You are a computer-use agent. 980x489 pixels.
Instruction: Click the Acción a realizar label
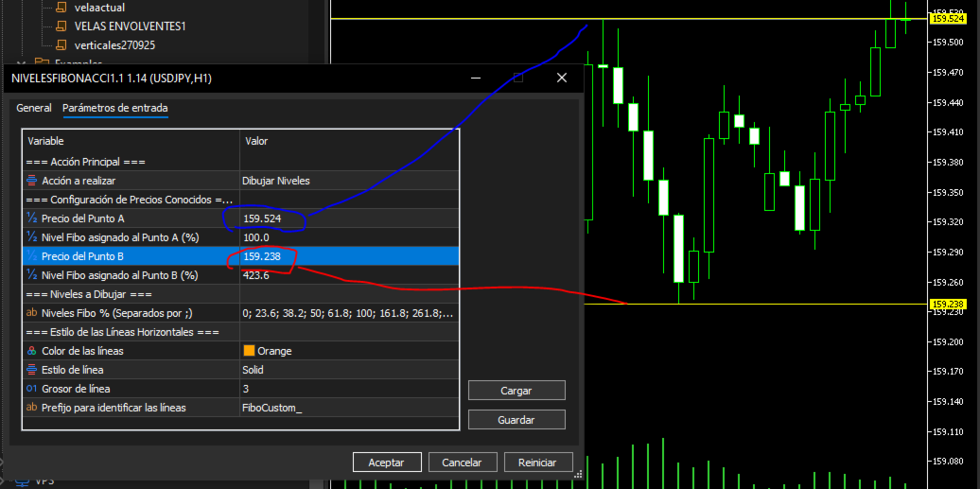click(x=79, y=181)
